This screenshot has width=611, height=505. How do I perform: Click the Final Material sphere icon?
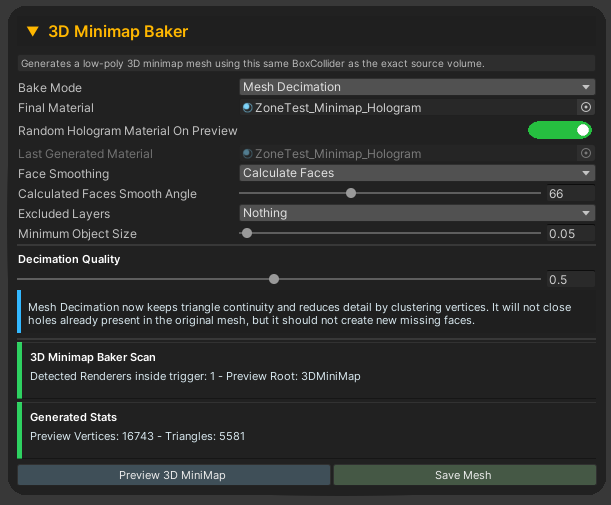pos(247,108)
